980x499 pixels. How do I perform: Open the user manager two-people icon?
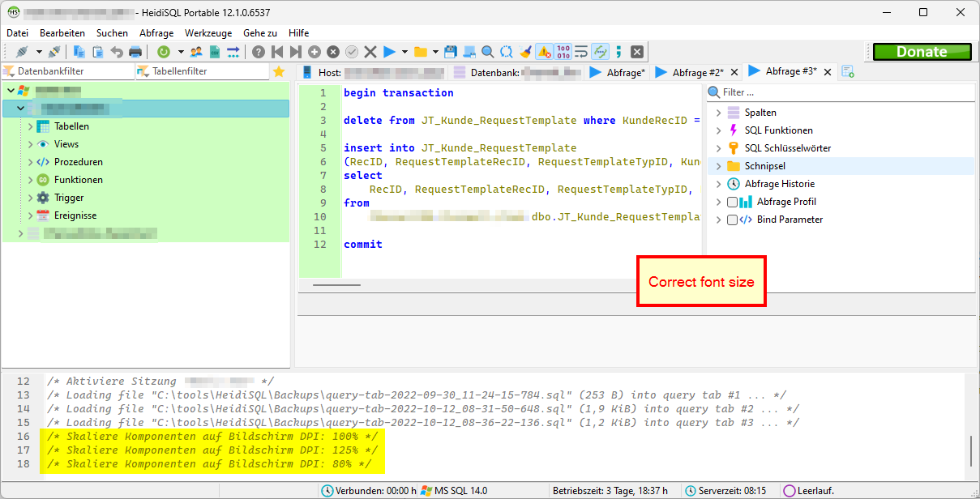[x=195, y=51]
